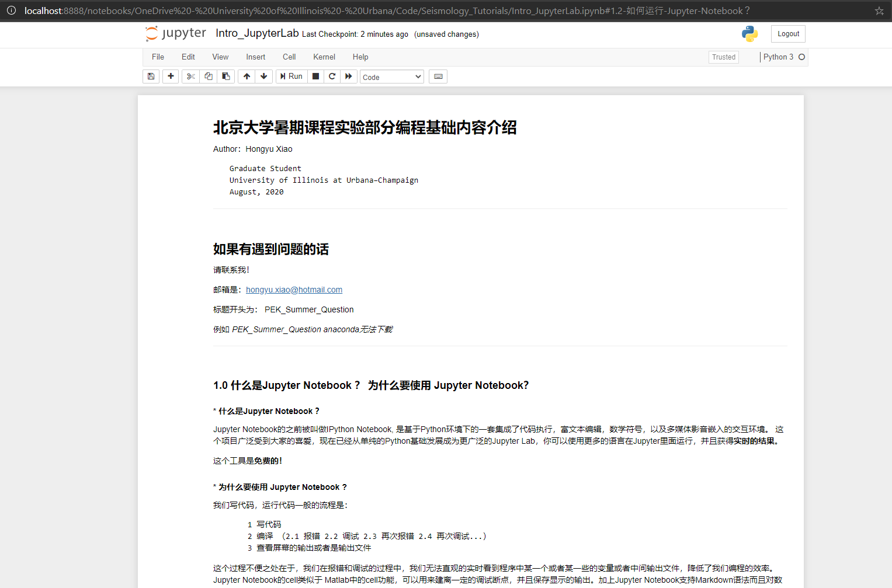Select the heading 1.0 什么是Jupyter Notebook
Image resolution: width=892 pixels, height=588 pixels.
[x=371, y=385]
